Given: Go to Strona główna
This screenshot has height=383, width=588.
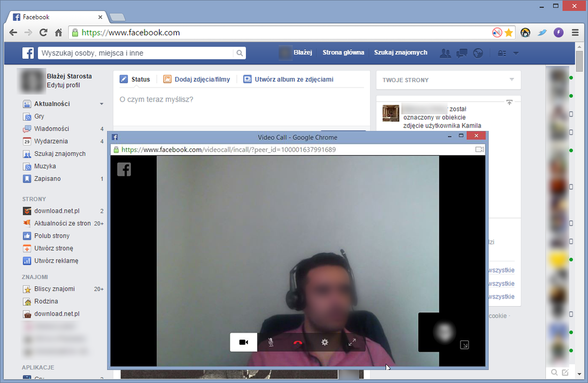Looking at the screenshot, I should point(343,52).
